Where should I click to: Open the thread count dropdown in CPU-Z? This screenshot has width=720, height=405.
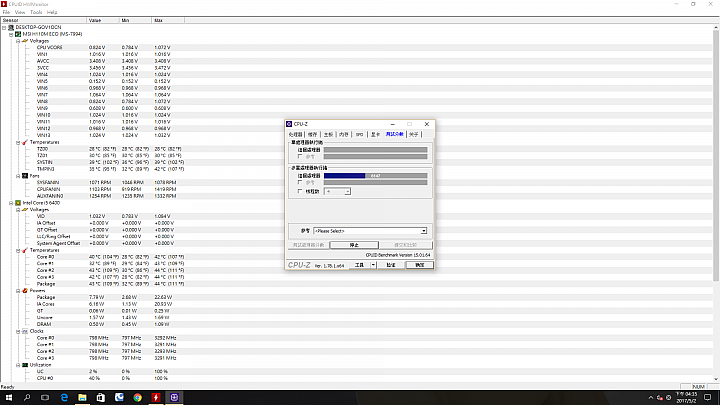[347, 191]
